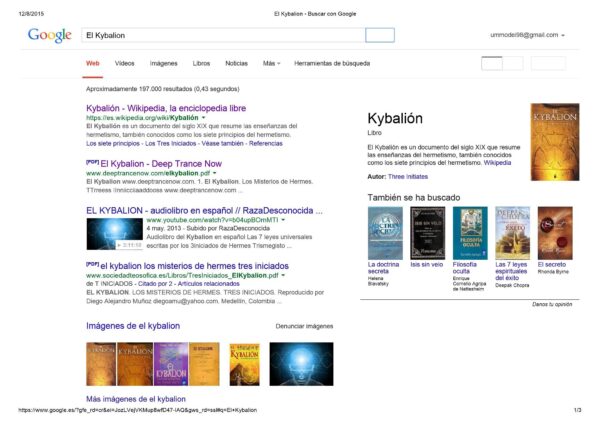Switch to the Imágenes tab

click(x=163, y=64)
